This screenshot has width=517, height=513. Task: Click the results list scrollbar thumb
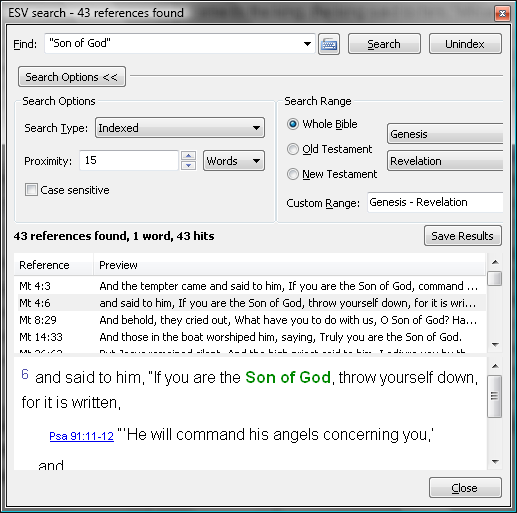(x=495, y=279)
